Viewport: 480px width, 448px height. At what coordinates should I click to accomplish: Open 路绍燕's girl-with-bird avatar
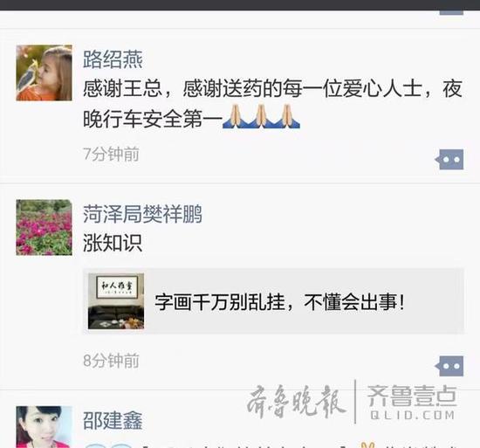point(45,72)
